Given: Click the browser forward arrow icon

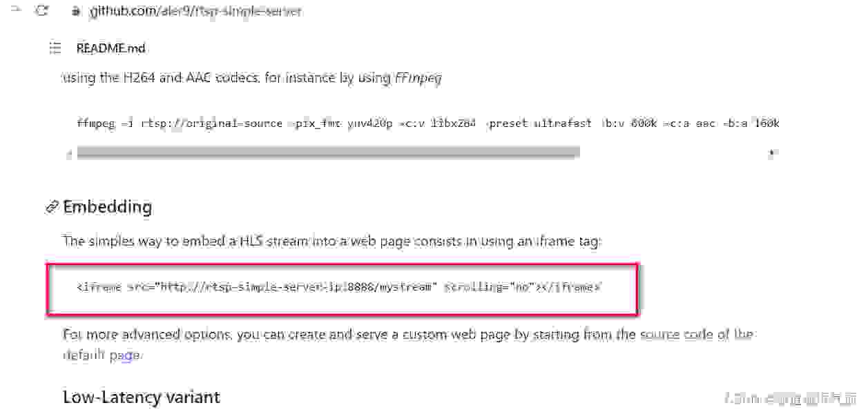Looking at the screenshot, I should pyautogui.click(x=16, y=9).
